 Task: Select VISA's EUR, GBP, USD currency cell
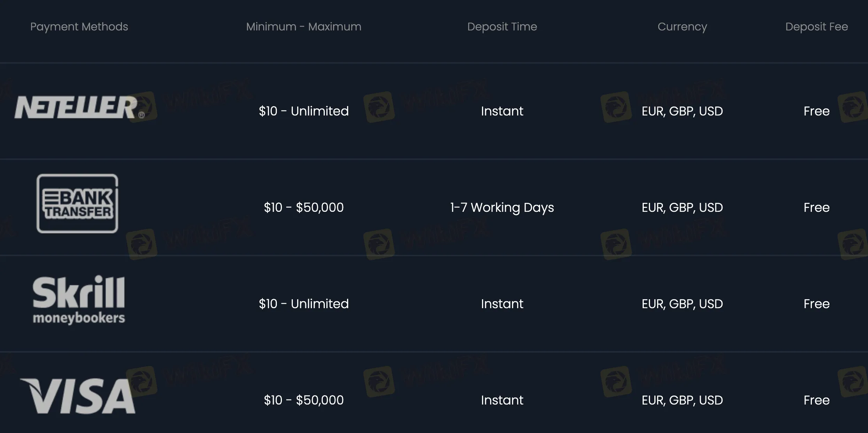click(x=682, y=400)
